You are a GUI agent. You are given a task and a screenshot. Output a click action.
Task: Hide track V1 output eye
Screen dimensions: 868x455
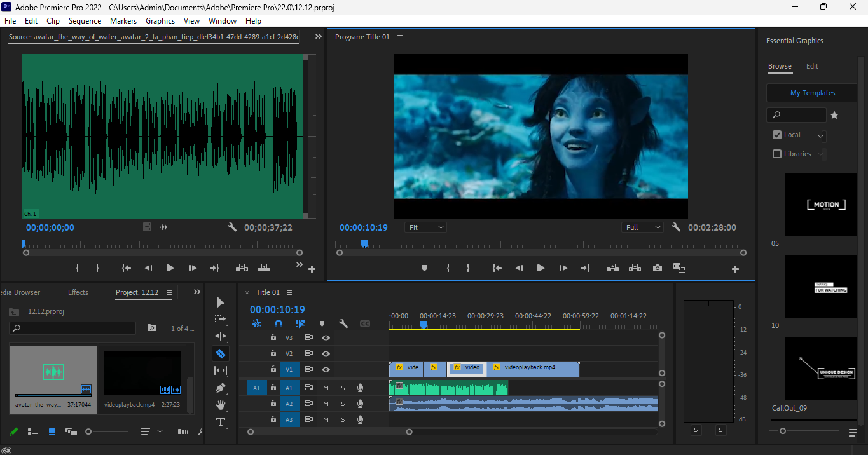tap(326, 369)
